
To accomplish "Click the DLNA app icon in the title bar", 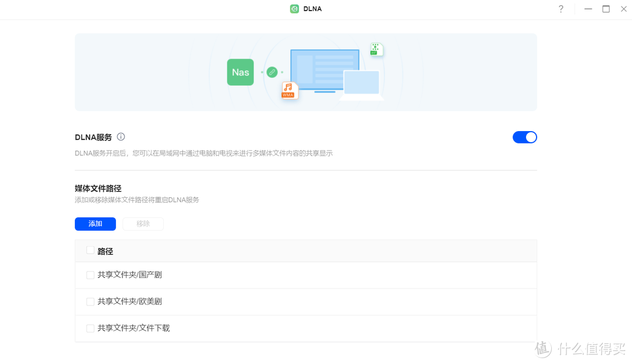I will [x=293, y=9].
